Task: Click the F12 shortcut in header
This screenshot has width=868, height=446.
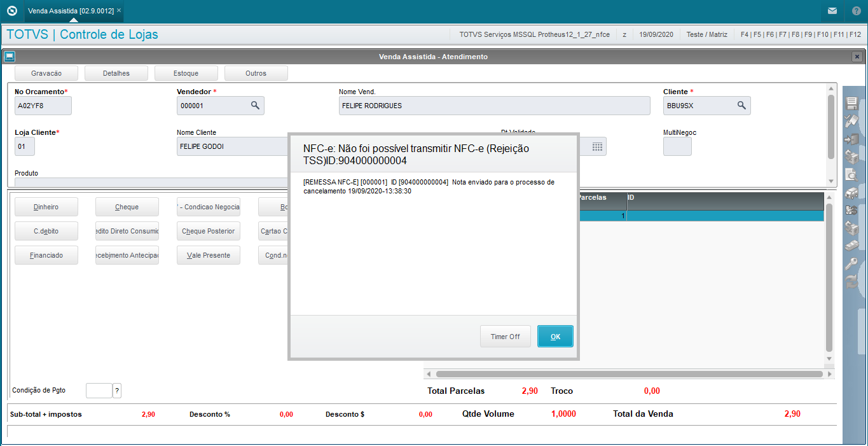Action: click(x=855, y=34)
